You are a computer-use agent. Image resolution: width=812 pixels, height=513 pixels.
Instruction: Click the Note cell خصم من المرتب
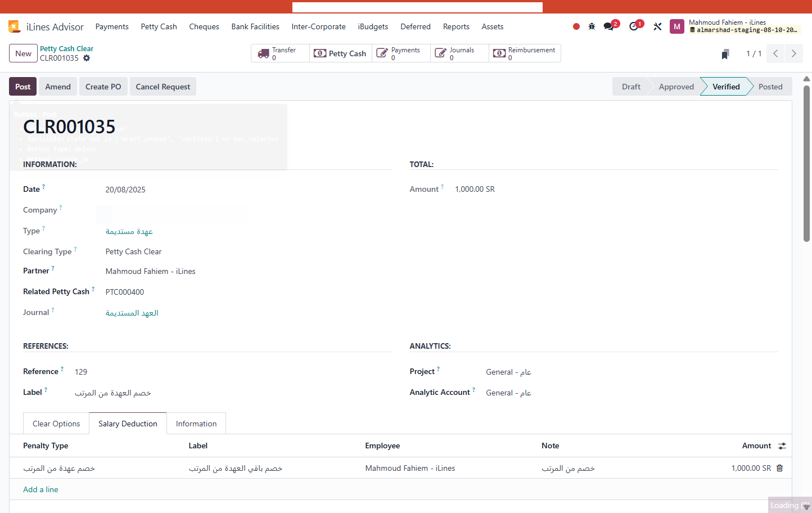tap(568, 468)
